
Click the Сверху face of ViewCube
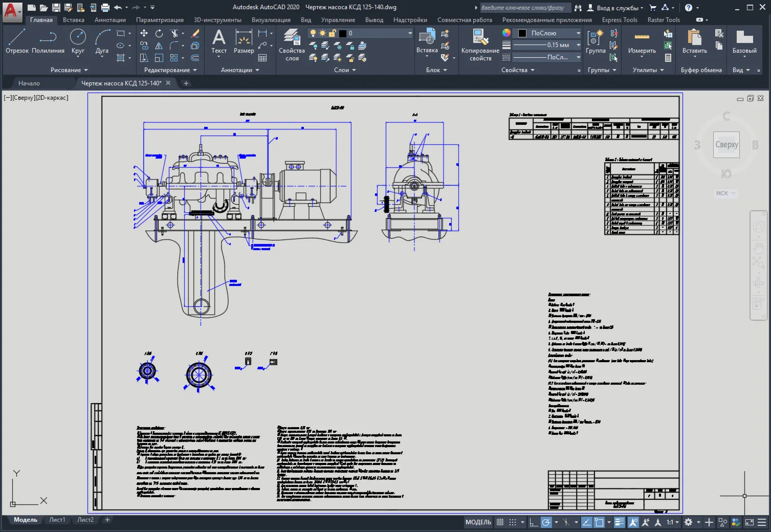click(726, 145)
